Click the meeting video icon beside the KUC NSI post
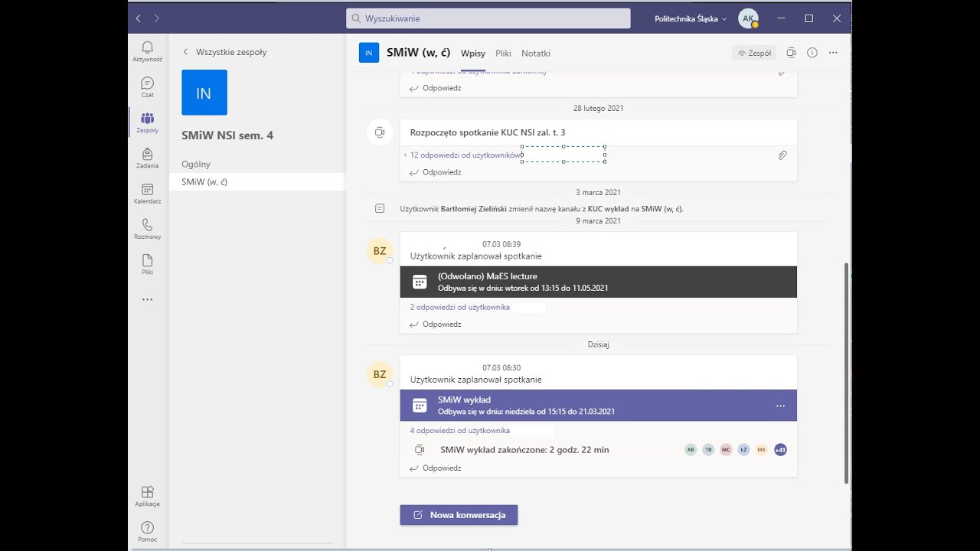 (379, 132)
